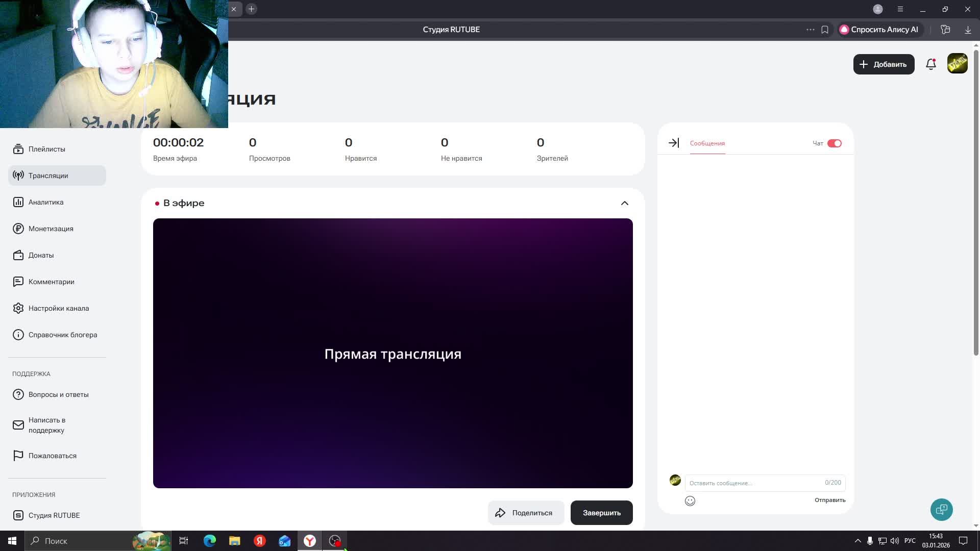Image resolution: width=980 pixels, height=551 pixels.
Task: Switch to the Сообщения tab
Action: tap(707, 143)
